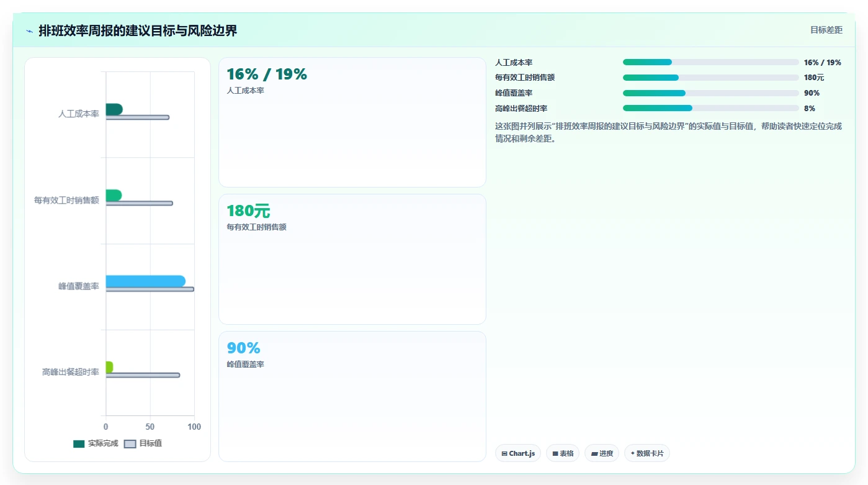Click the chart description paragraph

click(x=668, y=132)
